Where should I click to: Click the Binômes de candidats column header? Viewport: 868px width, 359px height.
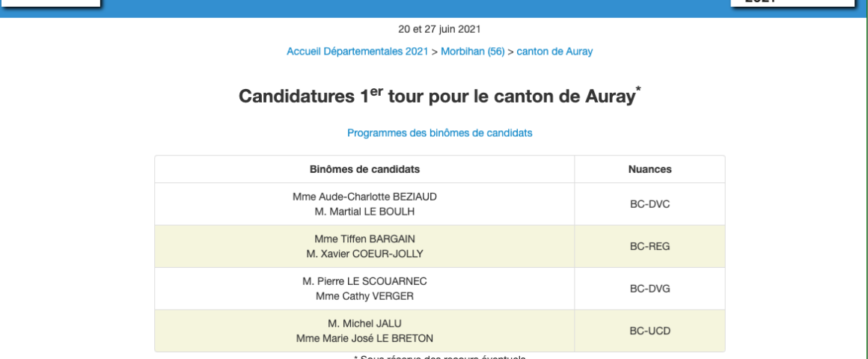[x=364, y=169]
